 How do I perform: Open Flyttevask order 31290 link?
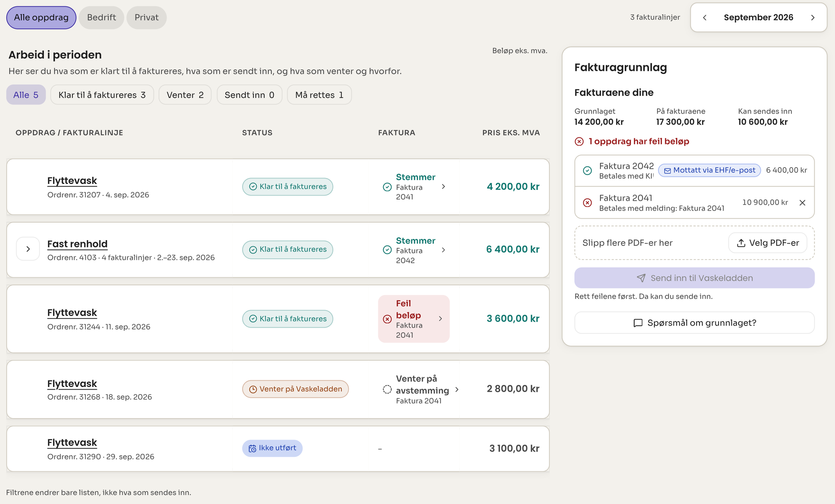click(x=72, y=443)
